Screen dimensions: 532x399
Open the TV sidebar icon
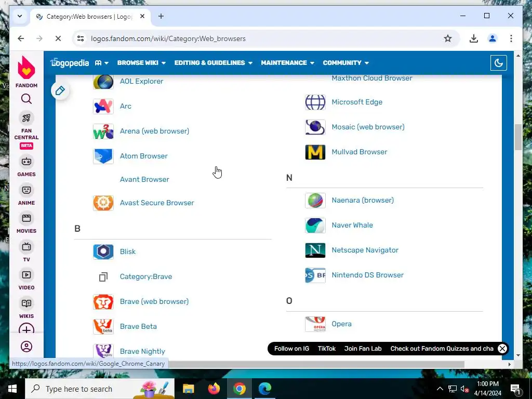coord(26,247)
